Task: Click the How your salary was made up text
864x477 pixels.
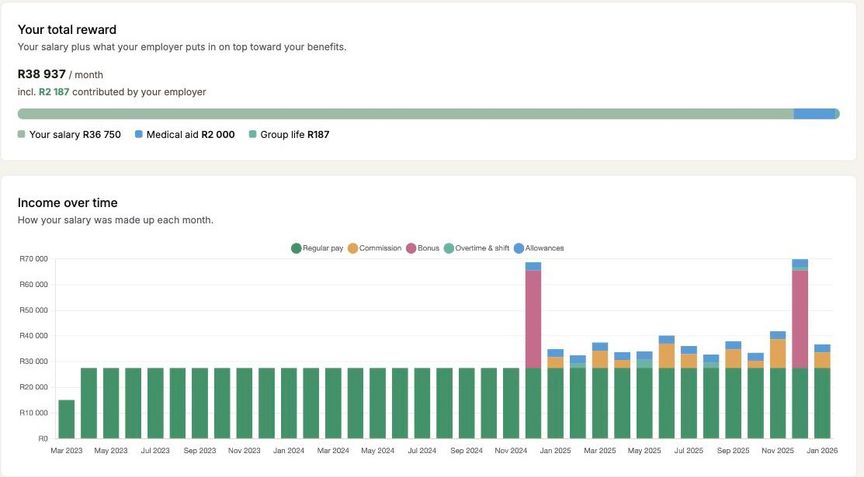Action: [116, 220]
